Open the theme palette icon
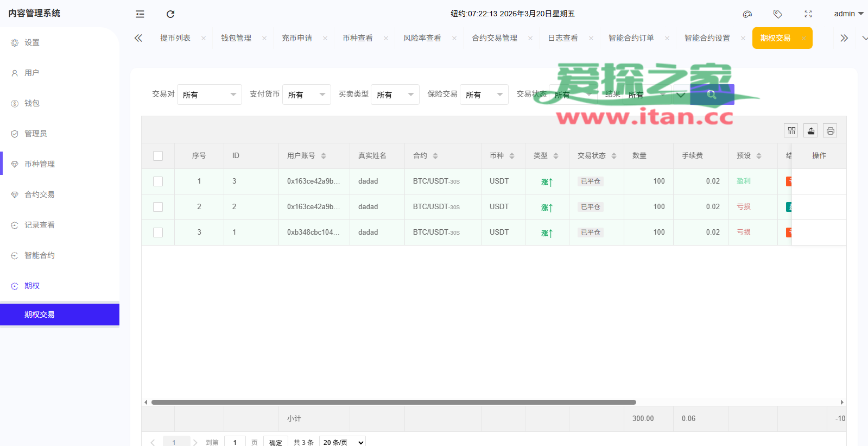The height and width of the screenshot is (446, 868). [747, 14]
